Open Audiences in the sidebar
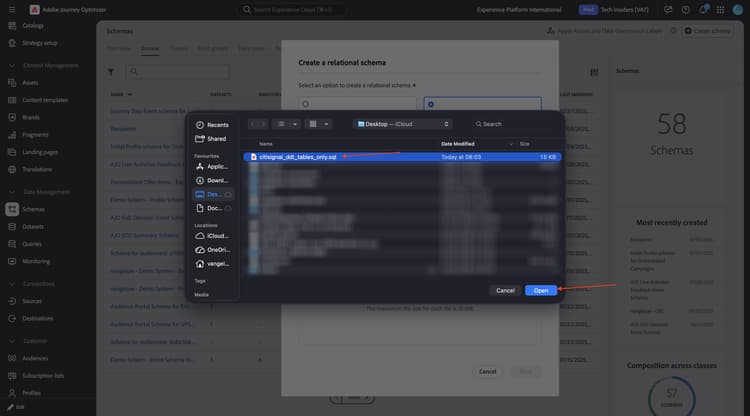The image size is (750, 416). click(35, 358)
